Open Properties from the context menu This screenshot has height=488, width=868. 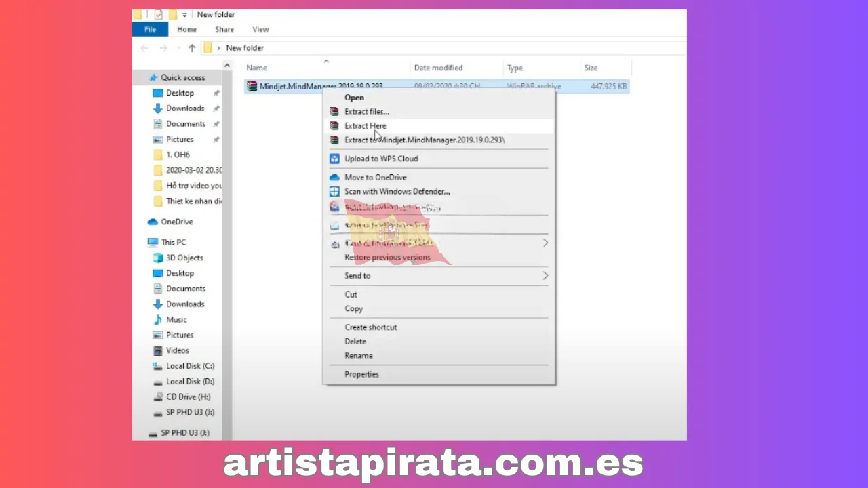pos(361,374)
